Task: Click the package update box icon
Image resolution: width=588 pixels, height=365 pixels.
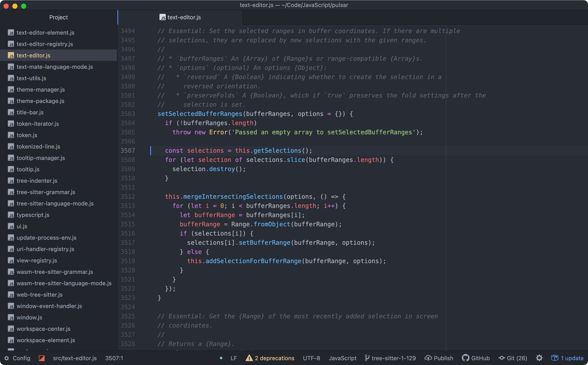Action: (555, 358)
